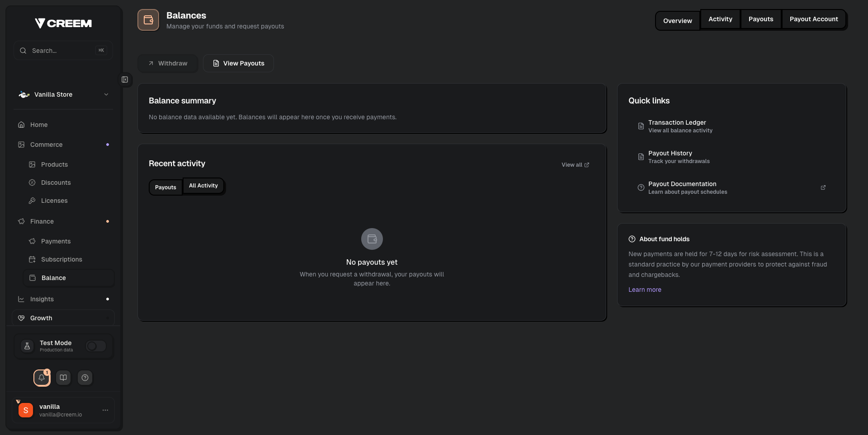868x435 pixels.
Task: Click the Licenses key icon
Action: click(x=32, y=201)
